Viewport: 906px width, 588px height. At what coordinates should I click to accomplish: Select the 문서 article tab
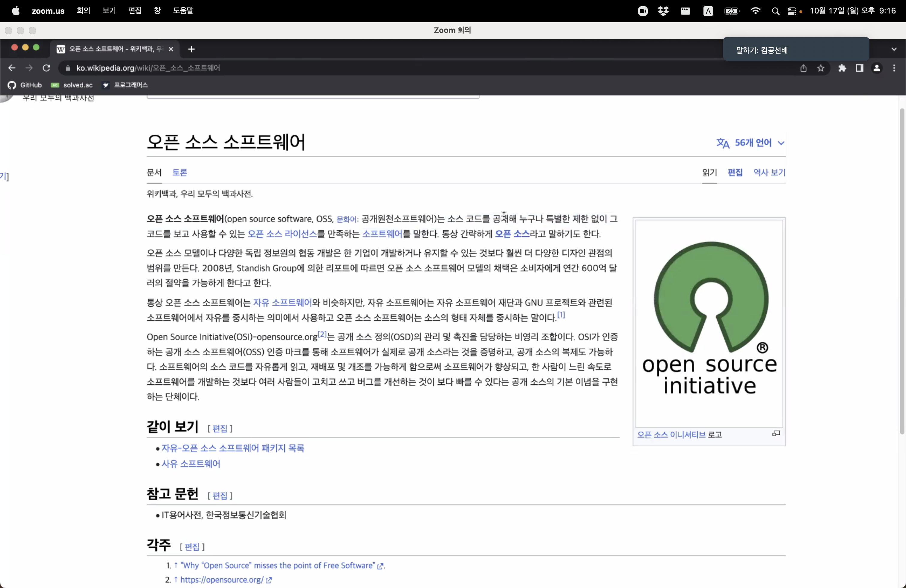pyautogui.click(x=154, y=173)
